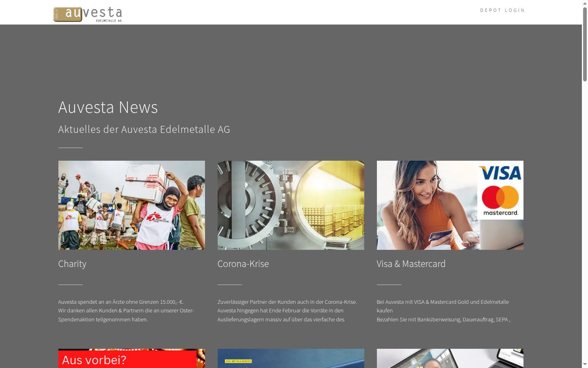Click text 'Bei Auvesta mit VISA & Mastercard Gold'
The width and height of the screenshot is (588, 368).
click(423, 302)
